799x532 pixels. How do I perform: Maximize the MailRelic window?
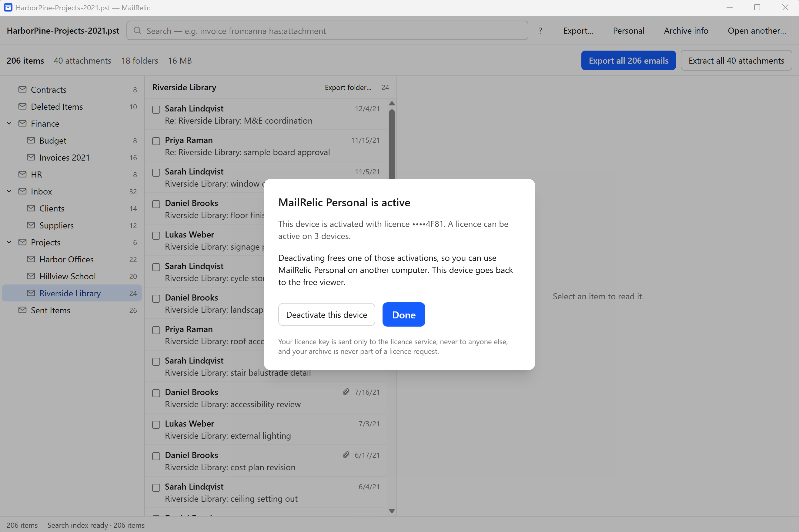pyautogui.click(x=757, y=8)
